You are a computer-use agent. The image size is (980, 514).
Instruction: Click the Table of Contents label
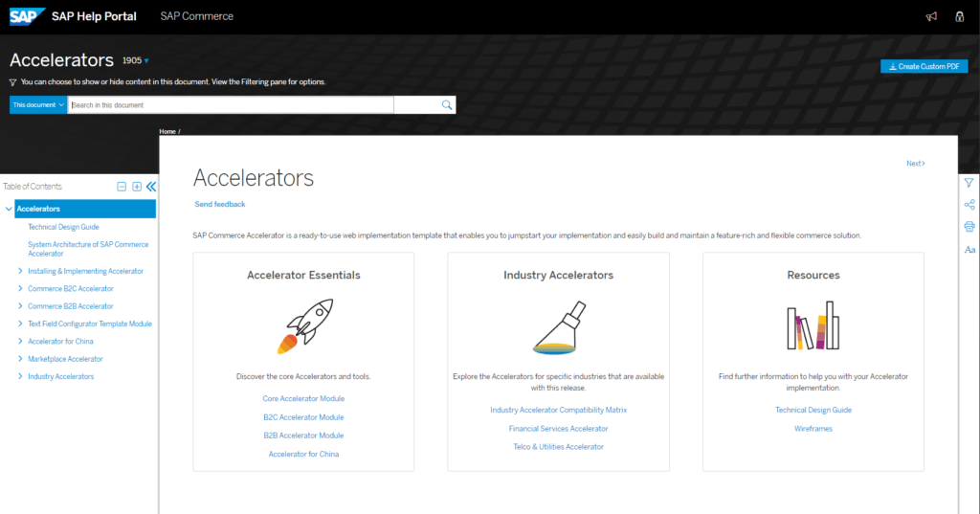pos(33,187)
